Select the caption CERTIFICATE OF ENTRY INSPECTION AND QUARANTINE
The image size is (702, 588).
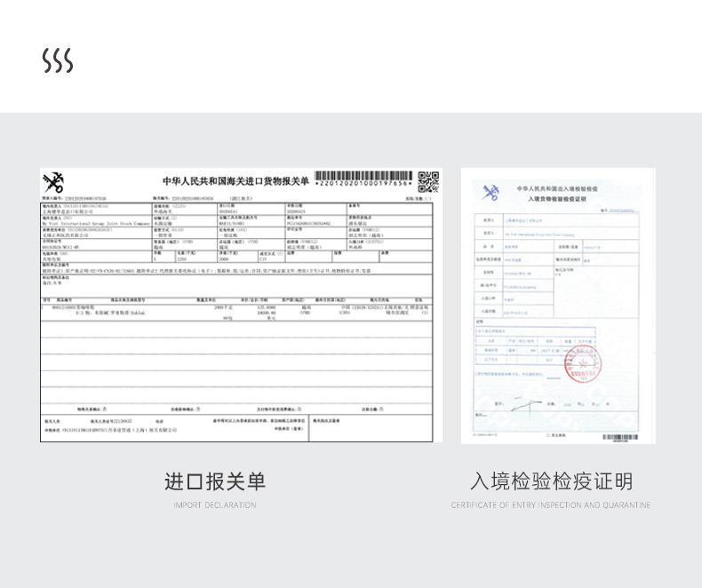point(551,505)
